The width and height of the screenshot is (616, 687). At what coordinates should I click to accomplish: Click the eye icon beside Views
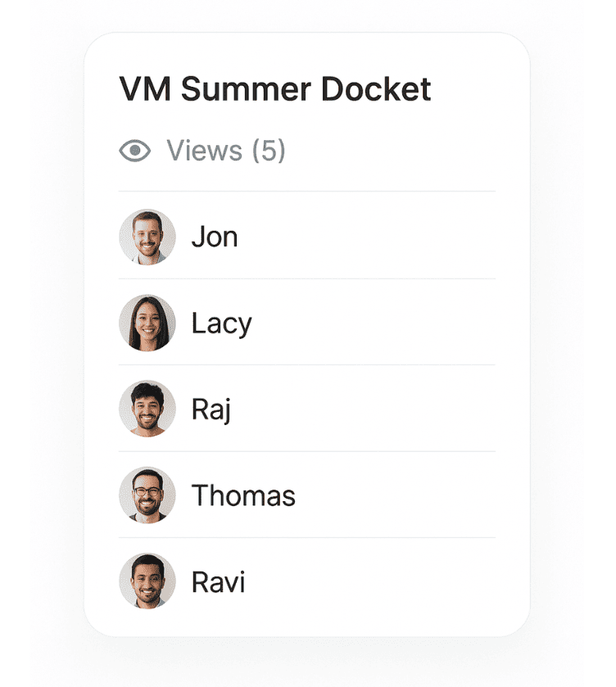[134, 151]
